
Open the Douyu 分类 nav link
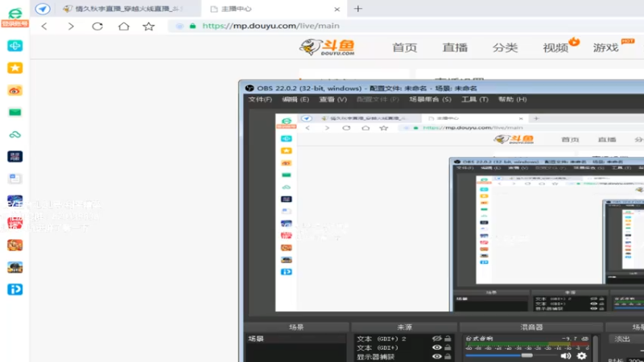[x=505, y=47]
